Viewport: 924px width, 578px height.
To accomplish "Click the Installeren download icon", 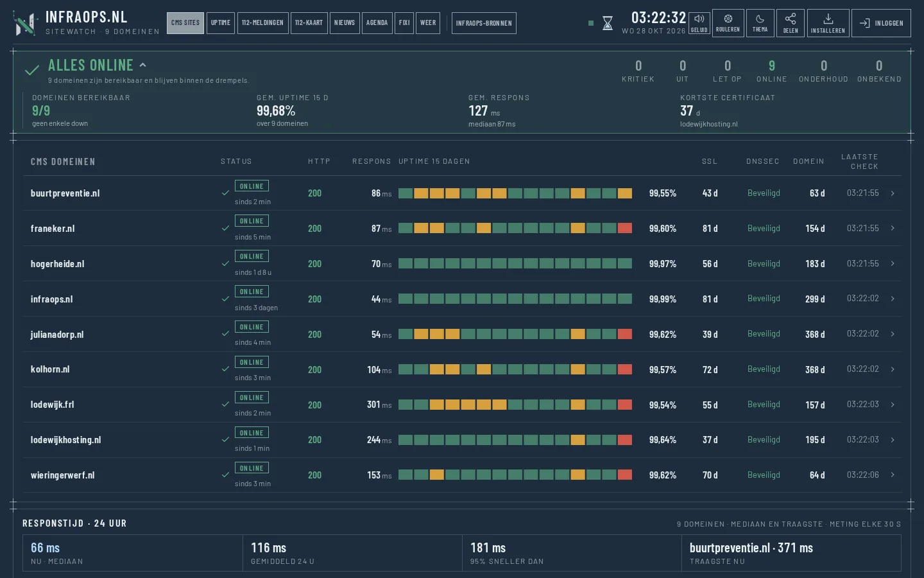I will click(828, 23).
